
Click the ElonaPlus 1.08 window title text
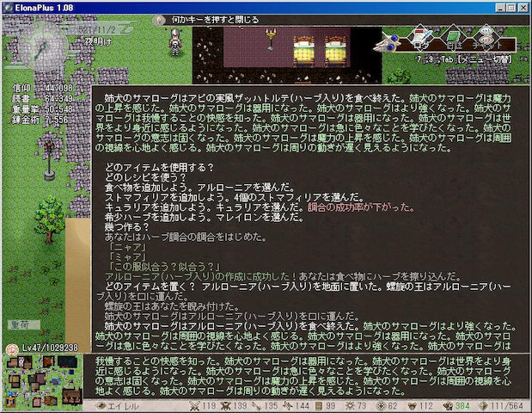click(44, 8)
